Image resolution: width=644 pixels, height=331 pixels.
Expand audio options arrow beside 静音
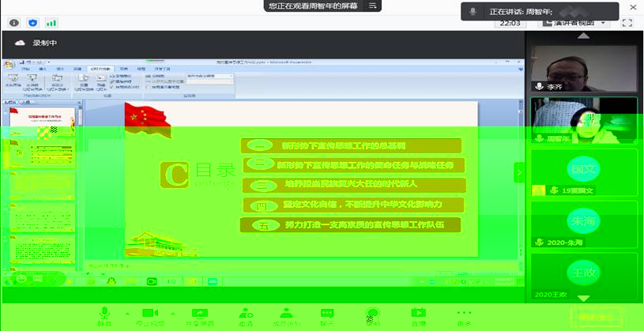pos(127,314)
